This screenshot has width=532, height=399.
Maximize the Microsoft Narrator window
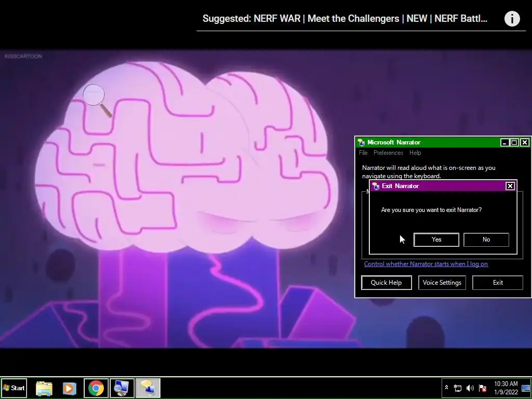[x=514, y=142]
